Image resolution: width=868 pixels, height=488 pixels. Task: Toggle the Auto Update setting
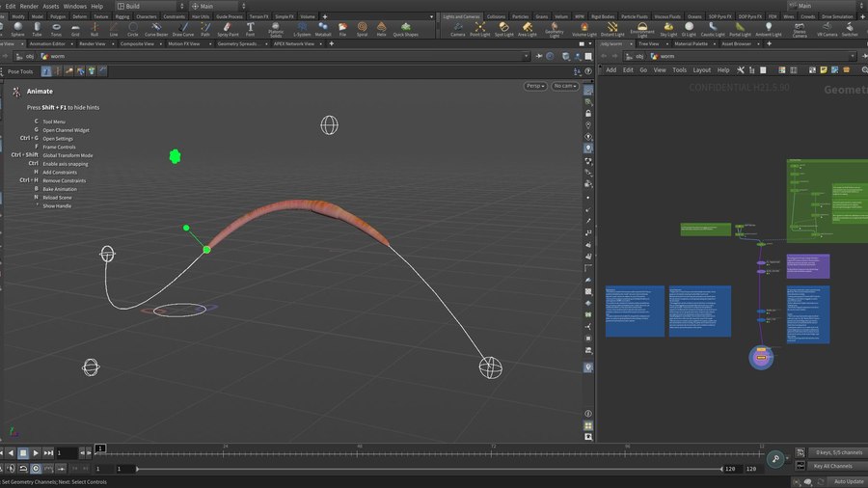849,481
